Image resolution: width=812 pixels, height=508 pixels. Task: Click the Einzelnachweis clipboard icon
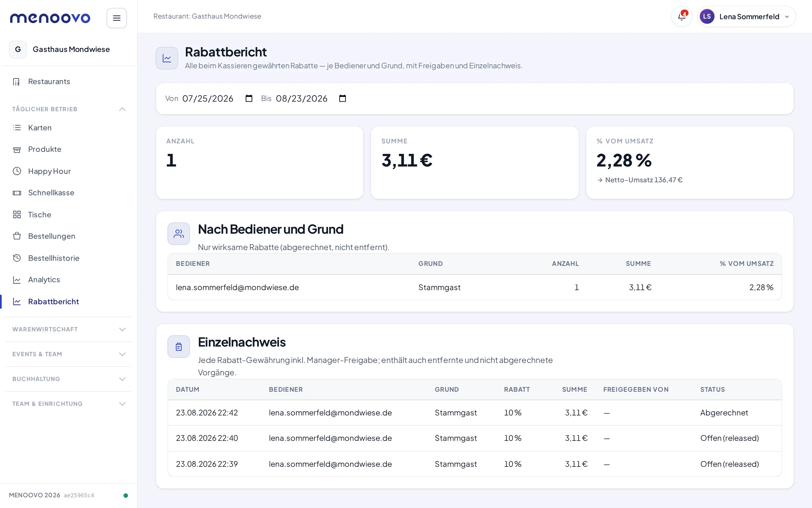(178, 346)
